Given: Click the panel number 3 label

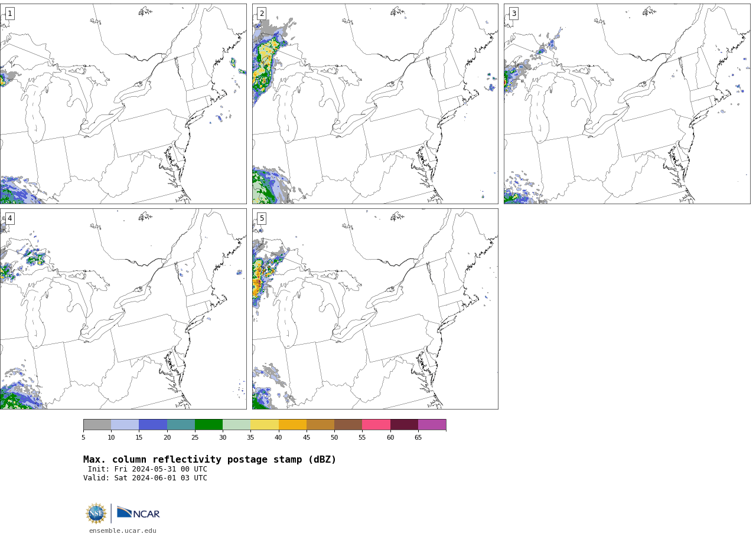Looking at the screenshot, I should point(513,14).
